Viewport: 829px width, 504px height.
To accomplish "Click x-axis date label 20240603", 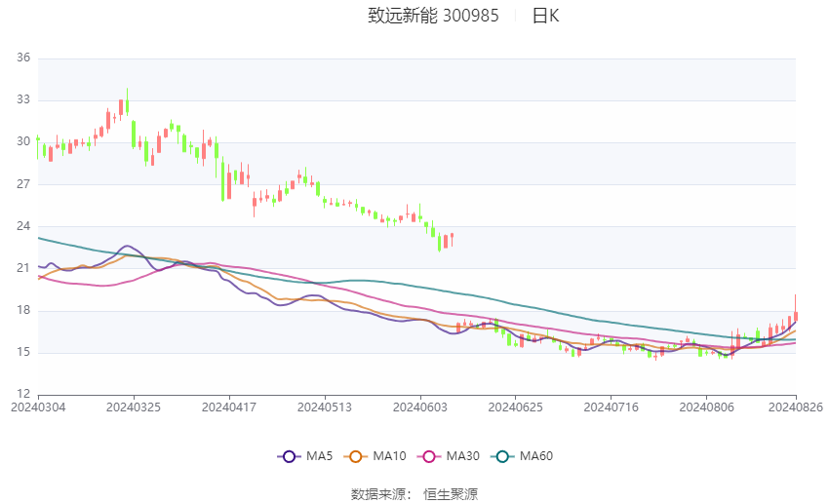I will click(x=420, y=407).
